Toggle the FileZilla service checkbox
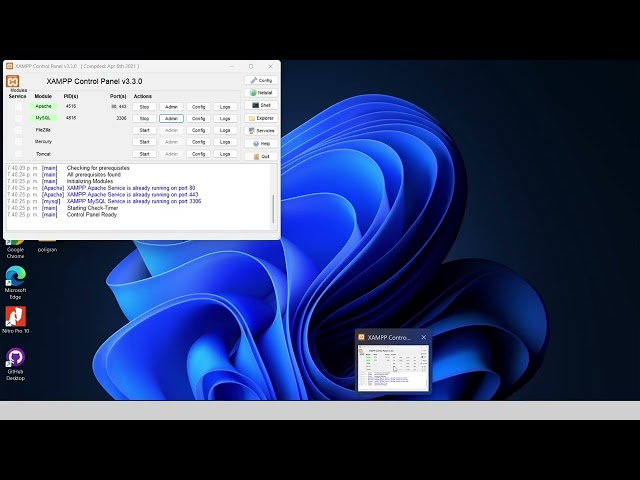This screenshot has width=640, height=480. pos(18,130)
